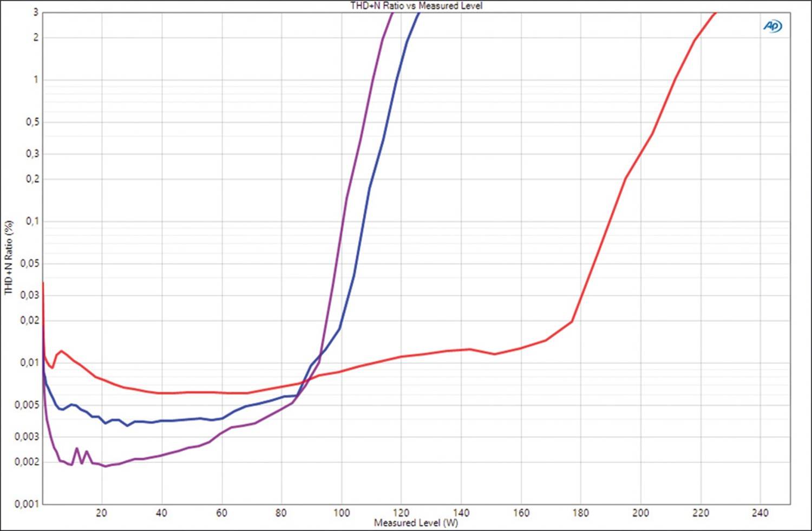
Task: Select the red curve at its 180 W knee
Action: coord(572,322)
